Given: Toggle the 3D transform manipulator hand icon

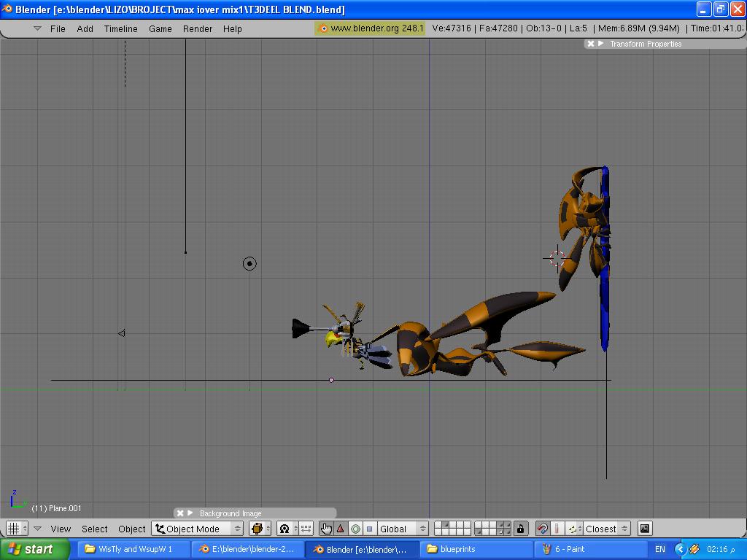Looking at the screenshot, I should coord(326,529).
